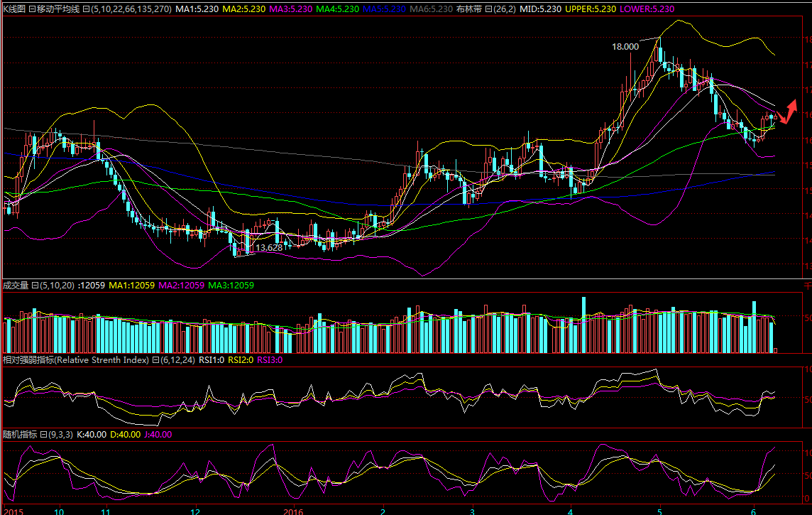The height and width of the screenshot is (515, 812).
Task: Click the blue MA5:5.230 legend label
Action: (384, 9)
